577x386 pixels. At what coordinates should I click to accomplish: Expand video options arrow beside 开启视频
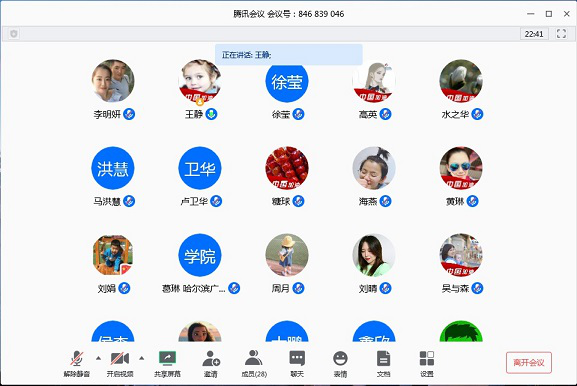pyautogui.click(x=142, y=358)
